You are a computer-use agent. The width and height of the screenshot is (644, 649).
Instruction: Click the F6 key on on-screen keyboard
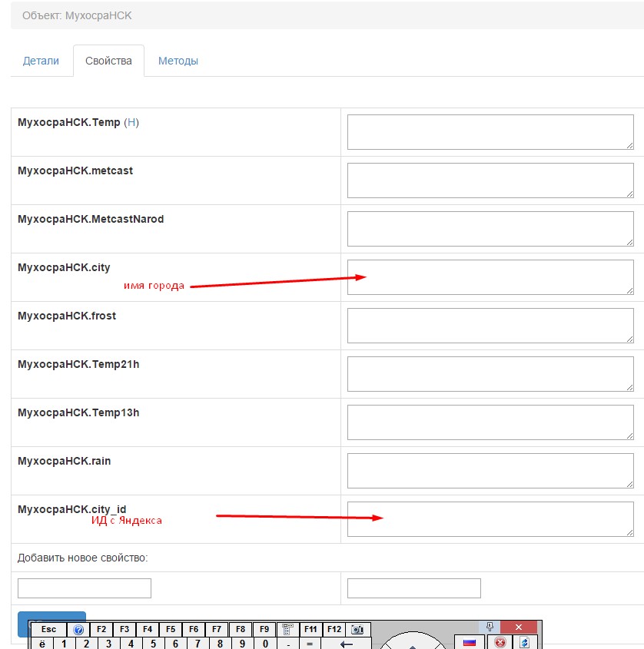194,630
